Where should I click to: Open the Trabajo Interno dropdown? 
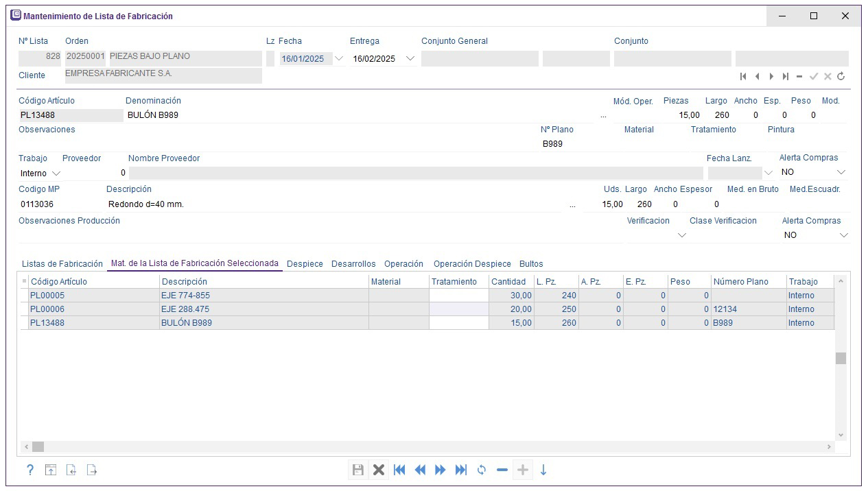[56, 173]
